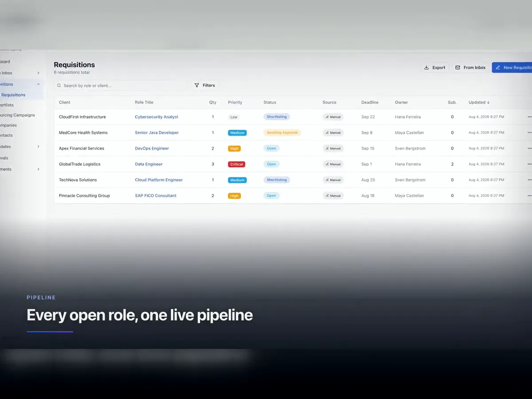Image resolution: width=532 pixels, height=399 pixels.
Task: Click the TechNova Solutions client cell
Action: 78,180
